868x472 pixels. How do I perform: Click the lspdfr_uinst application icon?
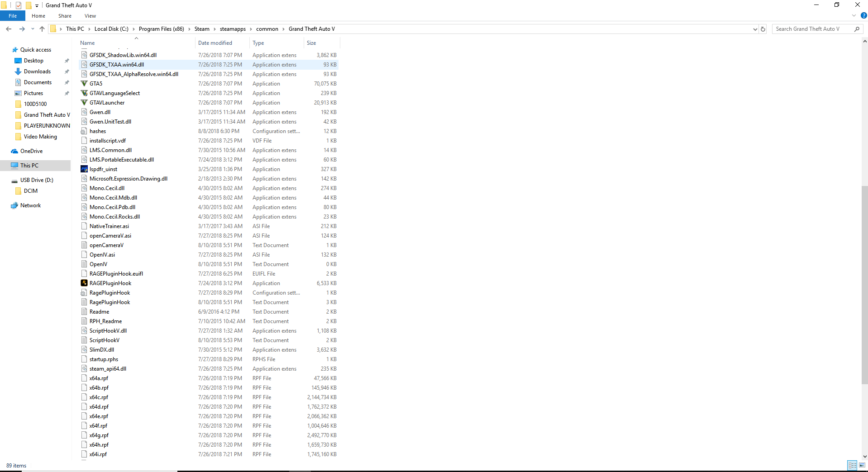tap(84, 169)
